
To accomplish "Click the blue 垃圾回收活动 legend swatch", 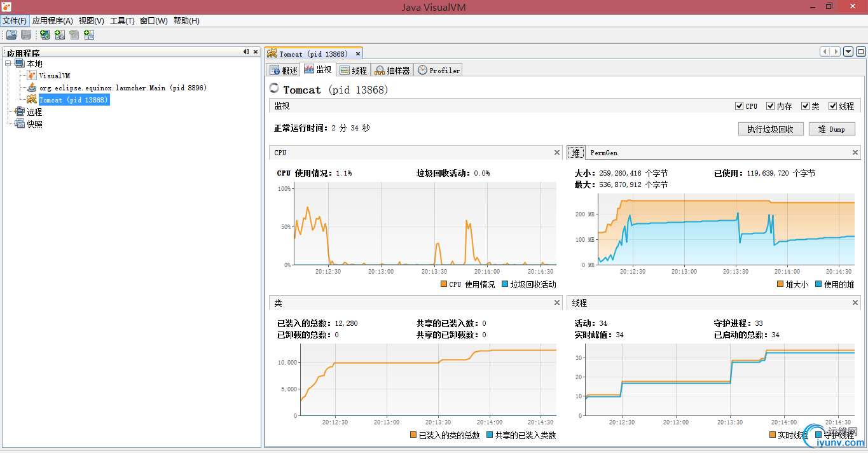I will click(505, 284).
